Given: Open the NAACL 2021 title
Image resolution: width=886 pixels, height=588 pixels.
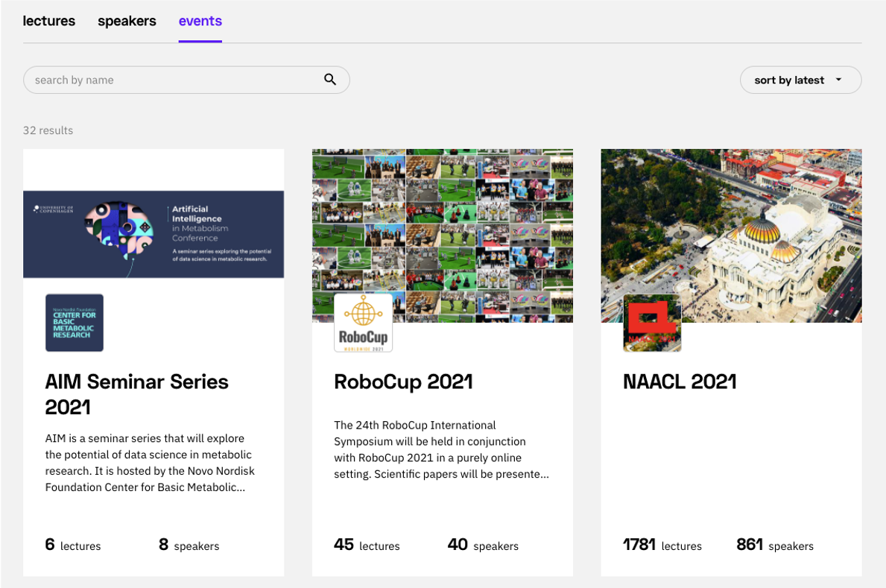Looking at the screenshot, I should (680, 382).
